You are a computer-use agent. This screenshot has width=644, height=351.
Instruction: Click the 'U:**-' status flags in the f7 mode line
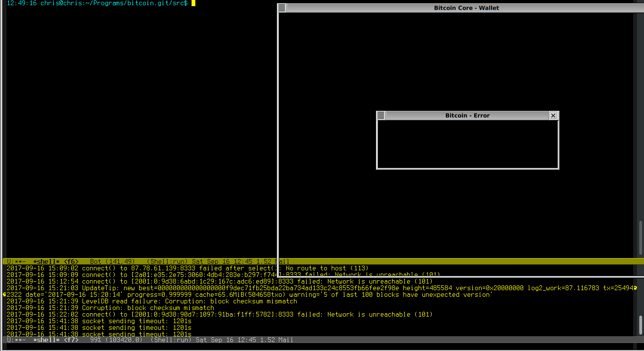16,340
